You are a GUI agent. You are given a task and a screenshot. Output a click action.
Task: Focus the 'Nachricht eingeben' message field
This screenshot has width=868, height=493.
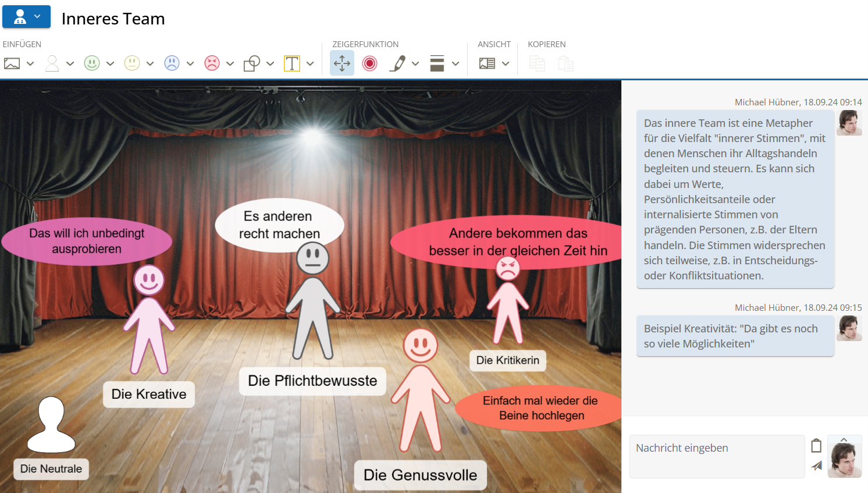(717, 456)
